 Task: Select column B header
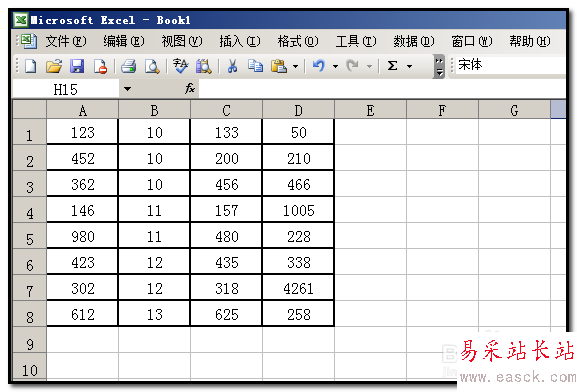pos(154,110)
